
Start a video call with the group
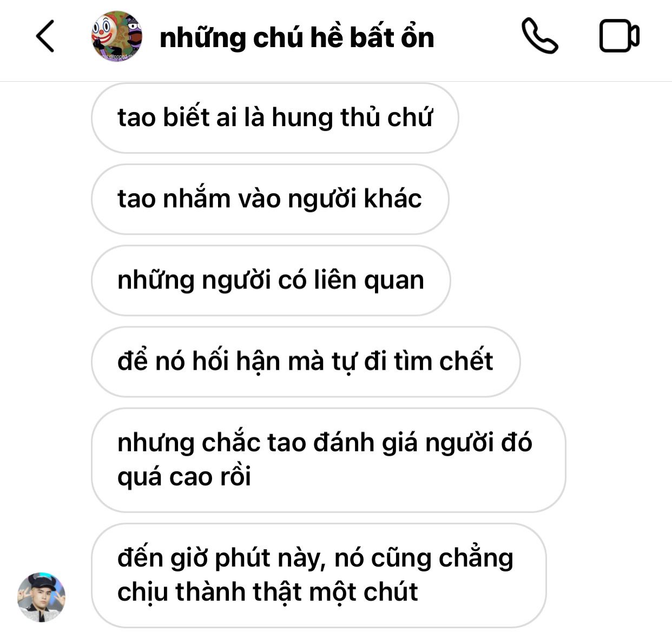point(620,36)
